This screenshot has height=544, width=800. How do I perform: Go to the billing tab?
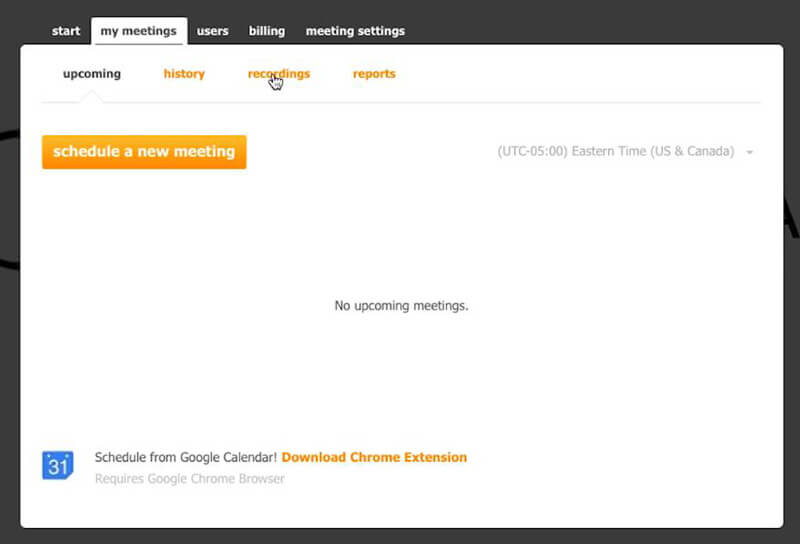(267, 31)
